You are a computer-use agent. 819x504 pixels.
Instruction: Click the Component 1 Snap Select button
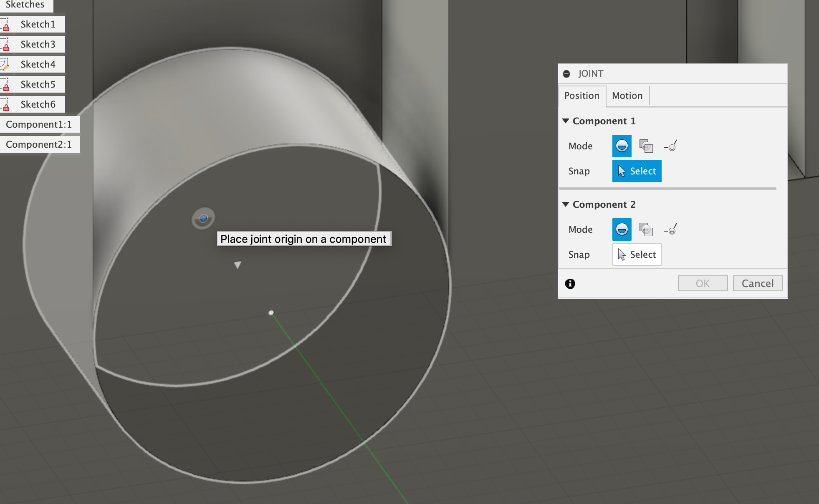coord(637,171)
